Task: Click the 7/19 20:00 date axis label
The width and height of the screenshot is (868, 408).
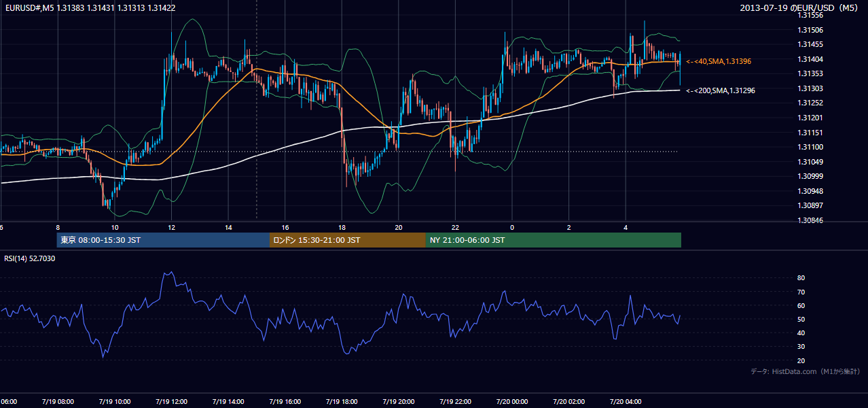Action: (x=398, y=401)
